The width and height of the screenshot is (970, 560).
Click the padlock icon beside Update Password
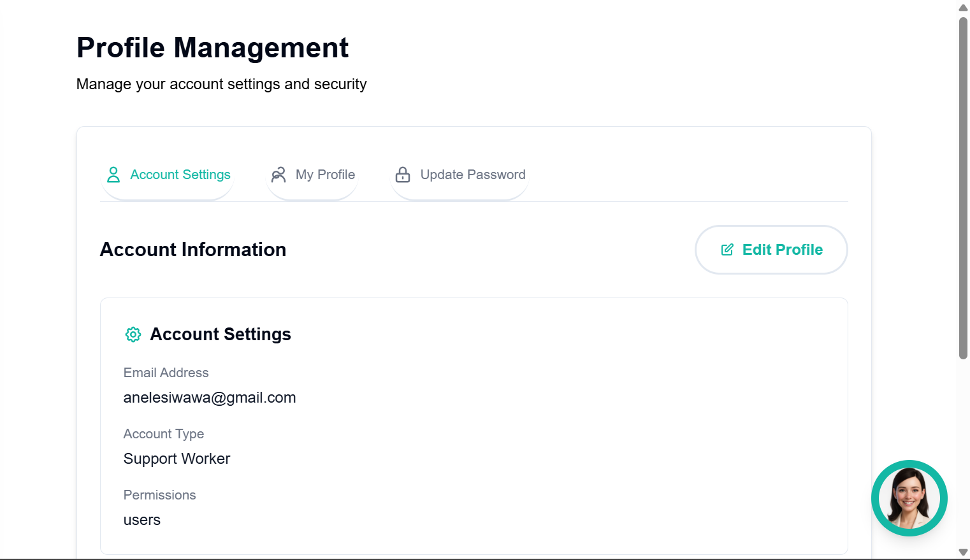pyautogui.click(x=403, y=175)
